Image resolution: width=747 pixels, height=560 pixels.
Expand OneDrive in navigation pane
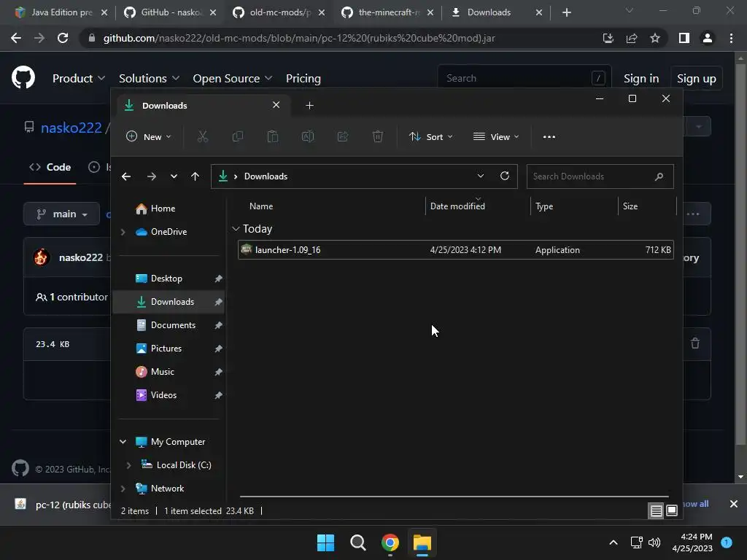click(x=123, y=232)
